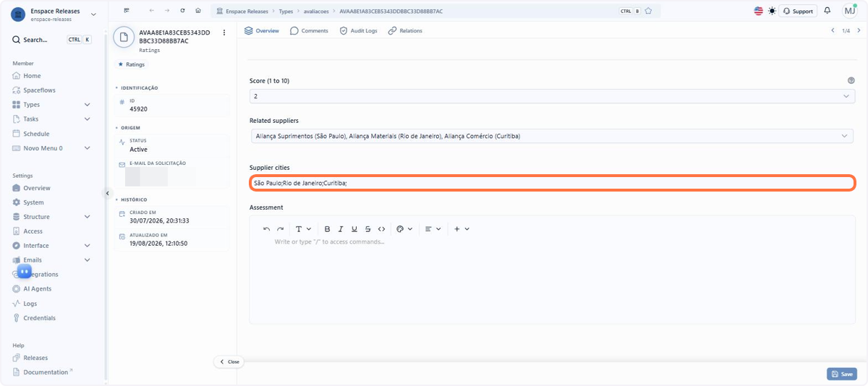Expand the Emails settings section
Image resolution: width=868 pixels, height=386 pixels.
(52, 260)
